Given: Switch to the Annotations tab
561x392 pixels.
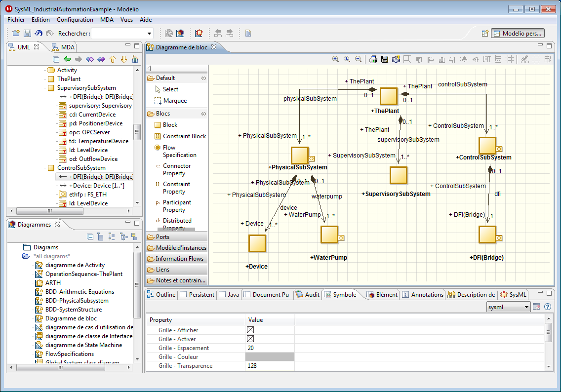Looking at the screenshot, I should [423, 294].
